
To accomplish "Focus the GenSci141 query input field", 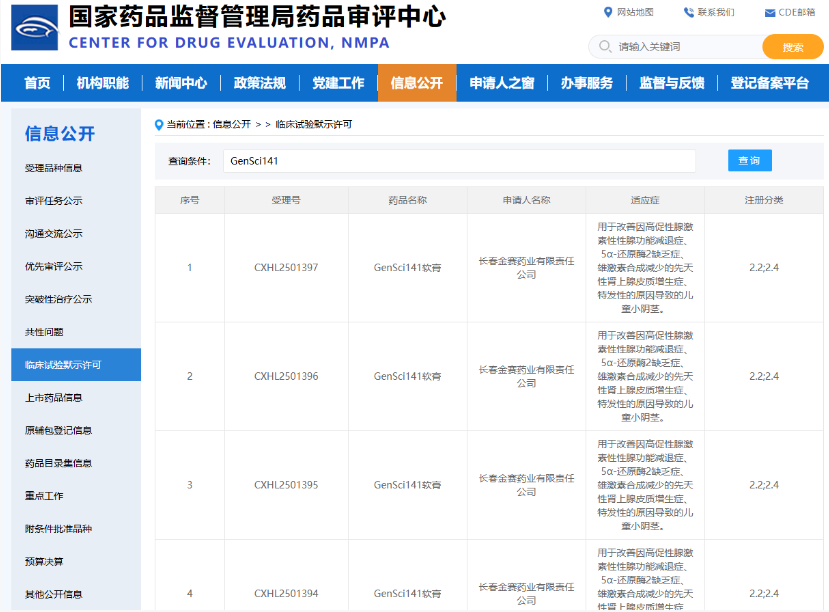I will [459, 161].
